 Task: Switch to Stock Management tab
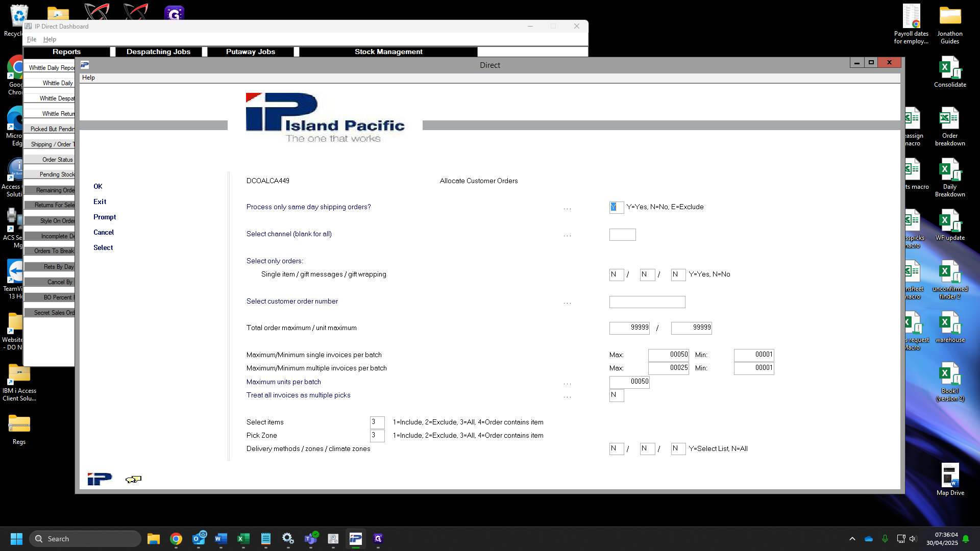(388, 52)
